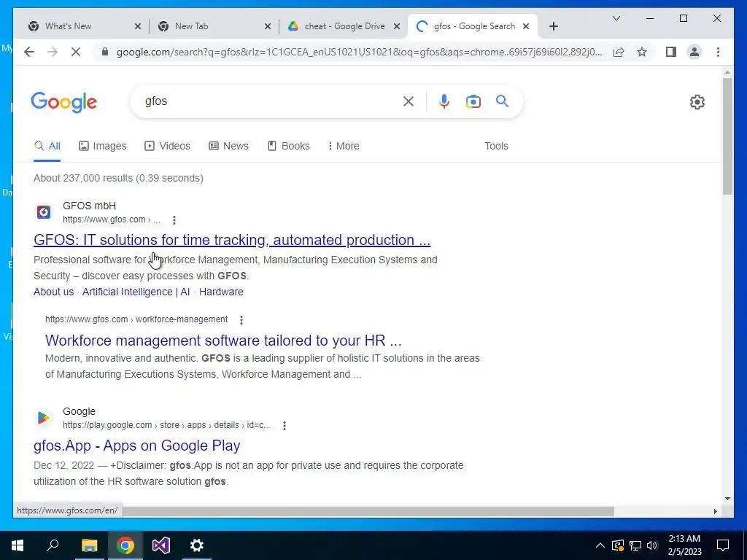Open the Hardware sitelink
Image resolution: width=747 pixels, height=560 pixels.
(x=221, y=292)
